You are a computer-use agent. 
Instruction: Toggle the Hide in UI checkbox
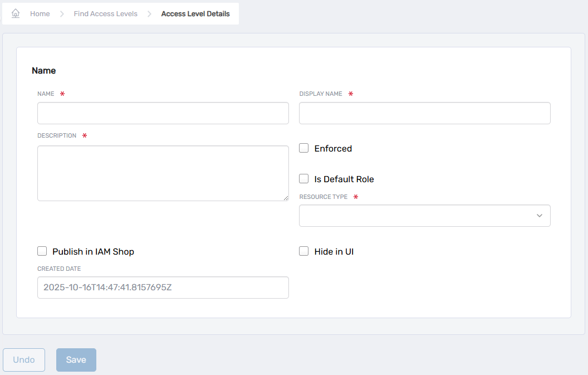(304, 251)
